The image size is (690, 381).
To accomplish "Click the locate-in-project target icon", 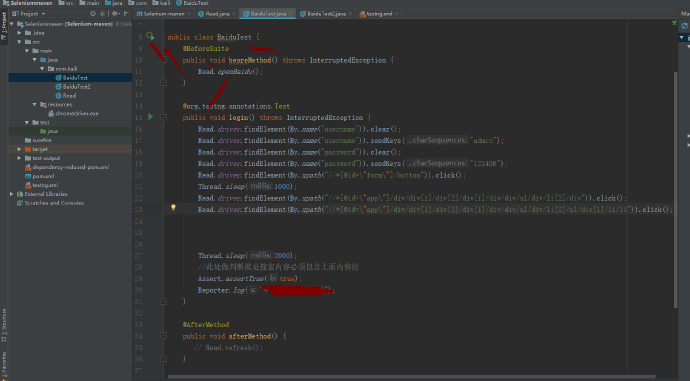I will [x=92, y=14].
